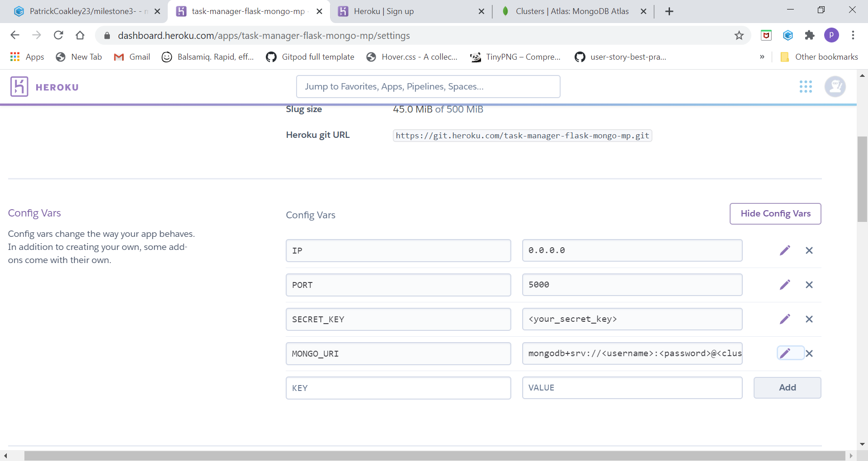Open the TinyPNG bookmark
The image size is (868, 461).
(x=515, y=57)
